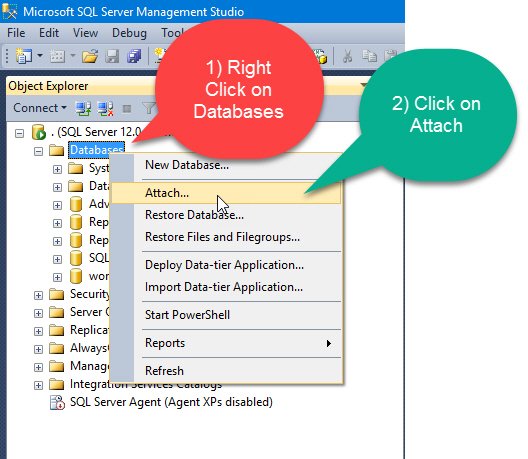Click the Object Explorer panel title
Image resolution: width=528 pixels, height=459 pixels.
48,86
